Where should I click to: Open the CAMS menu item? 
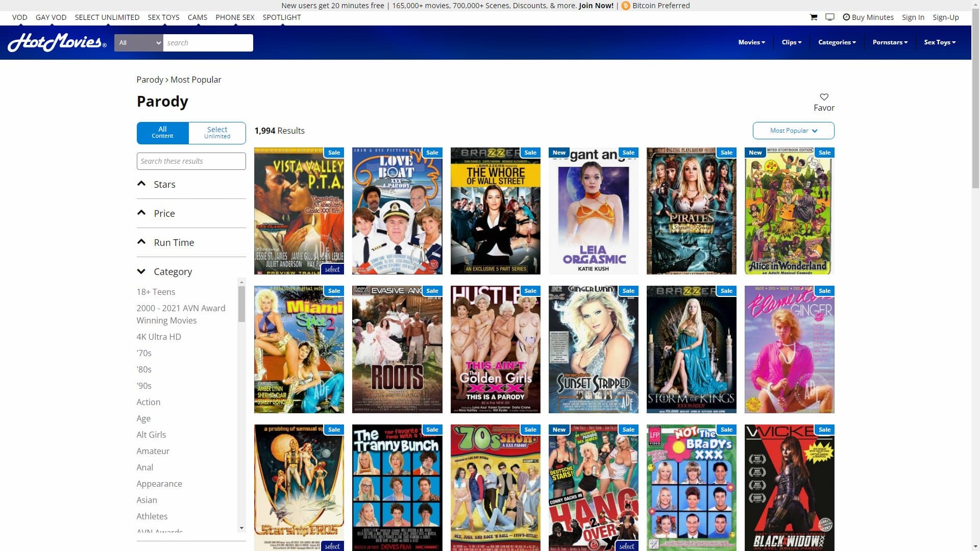(197, 17)
